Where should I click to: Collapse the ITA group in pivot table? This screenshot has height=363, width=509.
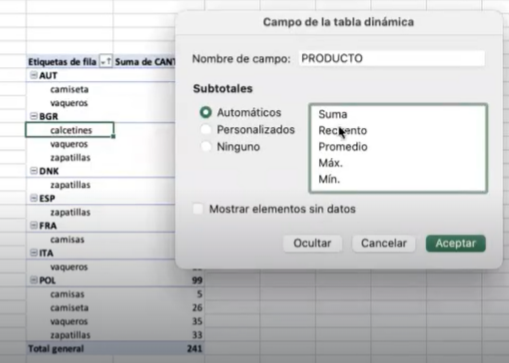tap(34, 253)
